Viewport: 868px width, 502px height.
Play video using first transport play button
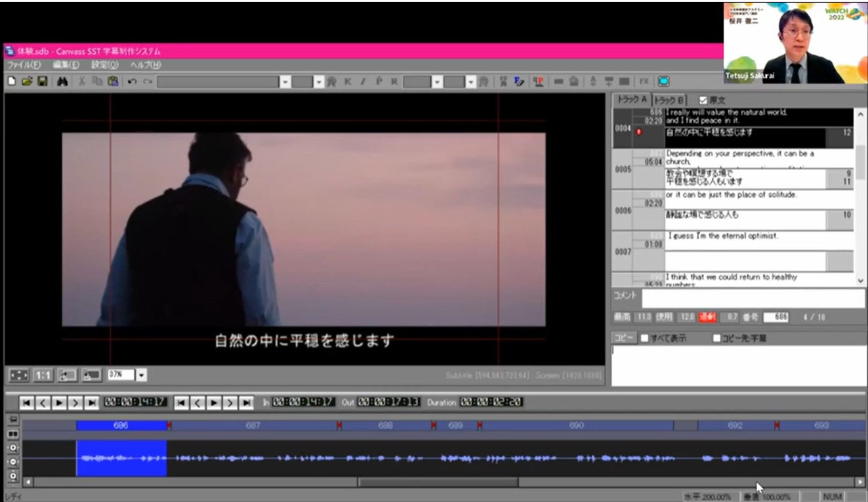pyautogui.click(x=59, y=402)
